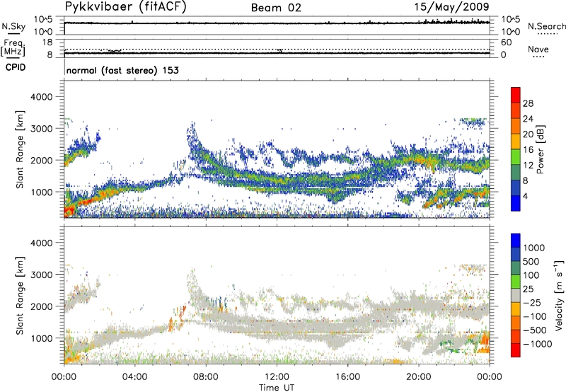The width and height of the screenshot is (566, 392).
Task: Click the N.Sky legend label
Action: coord(13,26)
